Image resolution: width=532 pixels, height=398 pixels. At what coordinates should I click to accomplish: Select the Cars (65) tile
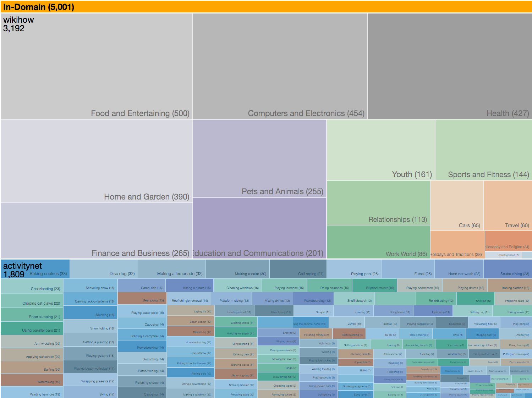click(x=457, y=206)
